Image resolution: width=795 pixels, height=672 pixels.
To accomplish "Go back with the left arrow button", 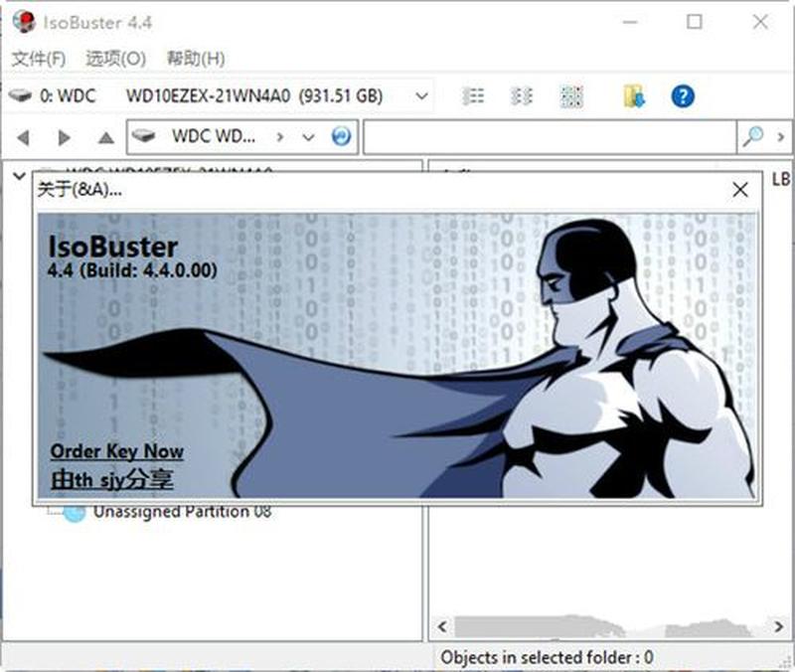I will (x=23, y=137).
